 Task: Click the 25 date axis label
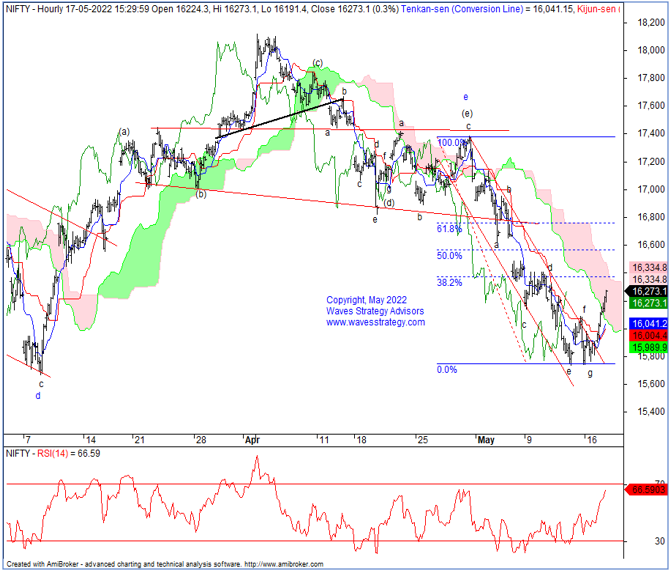tap(423, 440)
